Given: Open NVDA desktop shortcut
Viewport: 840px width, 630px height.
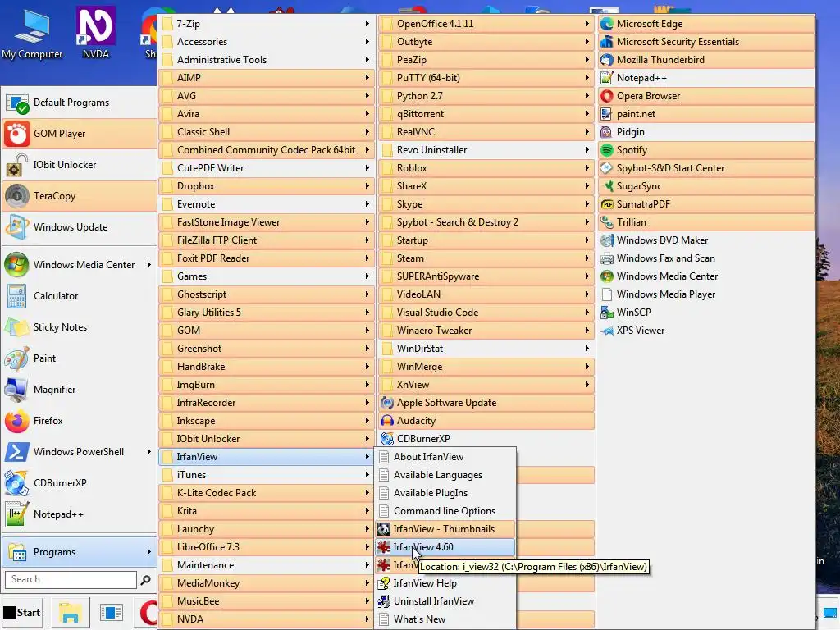Looking at the screenshot, I should [x=96, y=33].
